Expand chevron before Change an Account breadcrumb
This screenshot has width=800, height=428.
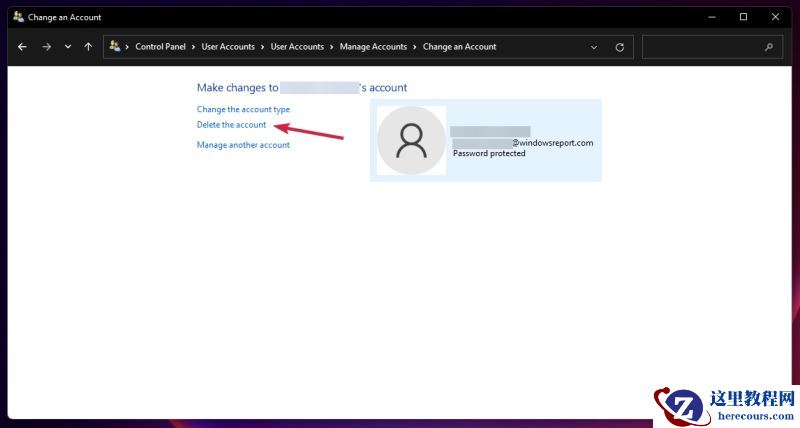tap(415, 47)
